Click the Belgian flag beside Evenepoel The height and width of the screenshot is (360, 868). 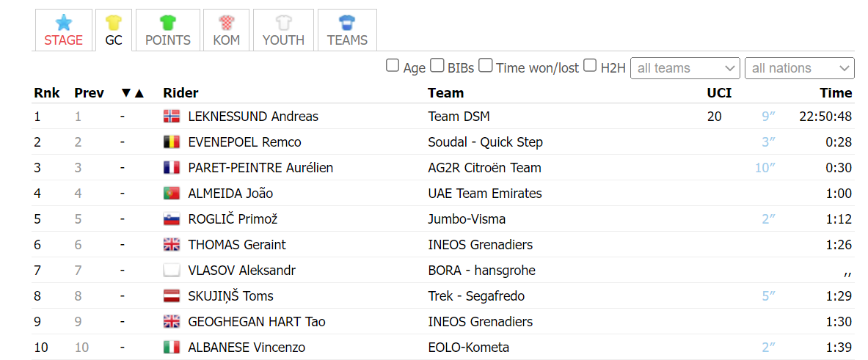pyautogui.click(x=172, y=142)
